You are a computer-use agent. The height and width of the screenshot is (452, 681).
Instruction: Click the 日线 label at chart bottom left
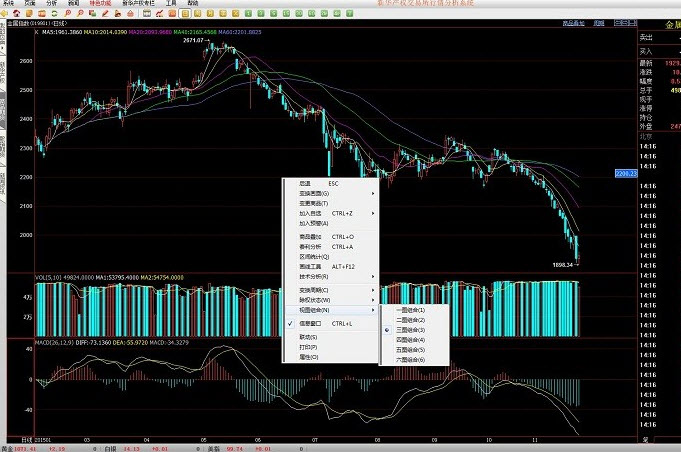pos(26,440)
